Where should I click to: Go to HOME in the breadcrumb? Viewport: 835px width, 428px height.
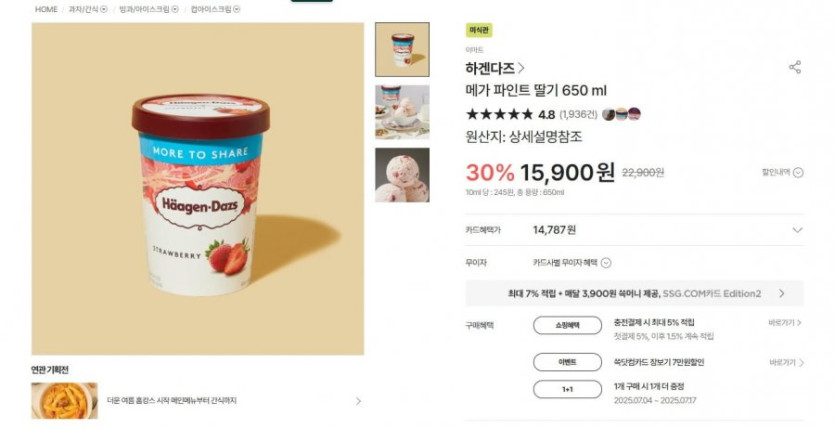(x=46, y=9)
